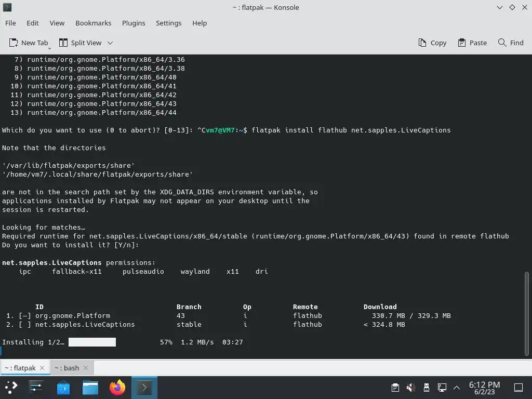Click the Copy toolbar button
The height and width of the screenshot is (399, 532).
coord(433,43)
